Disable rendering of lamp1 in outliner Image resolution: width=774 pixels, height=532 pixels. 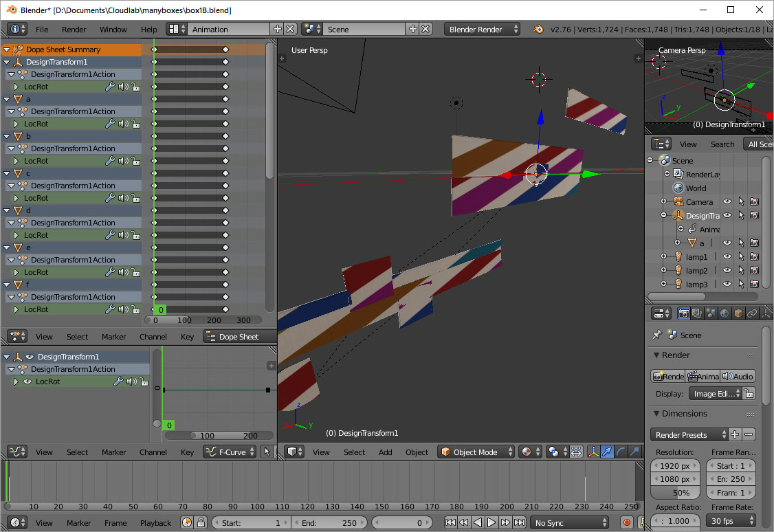click(754, 257)
